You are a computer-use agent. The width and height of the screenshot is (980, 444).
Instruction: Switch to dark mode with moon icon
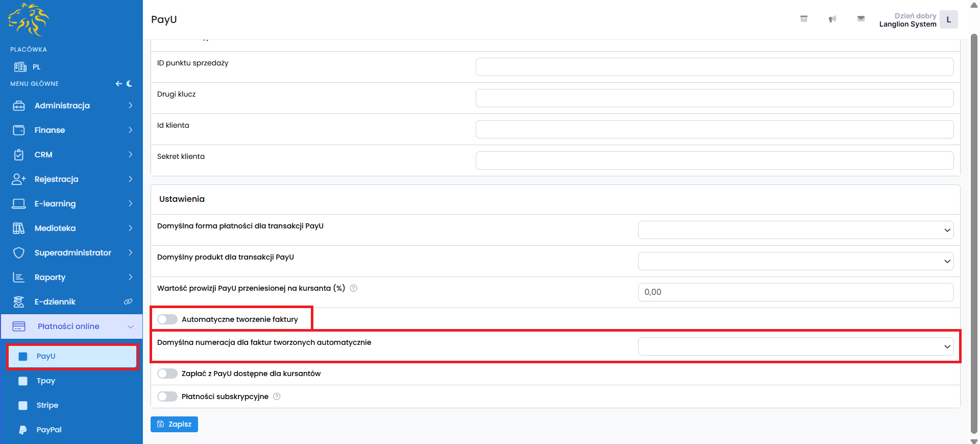(130, 84)
